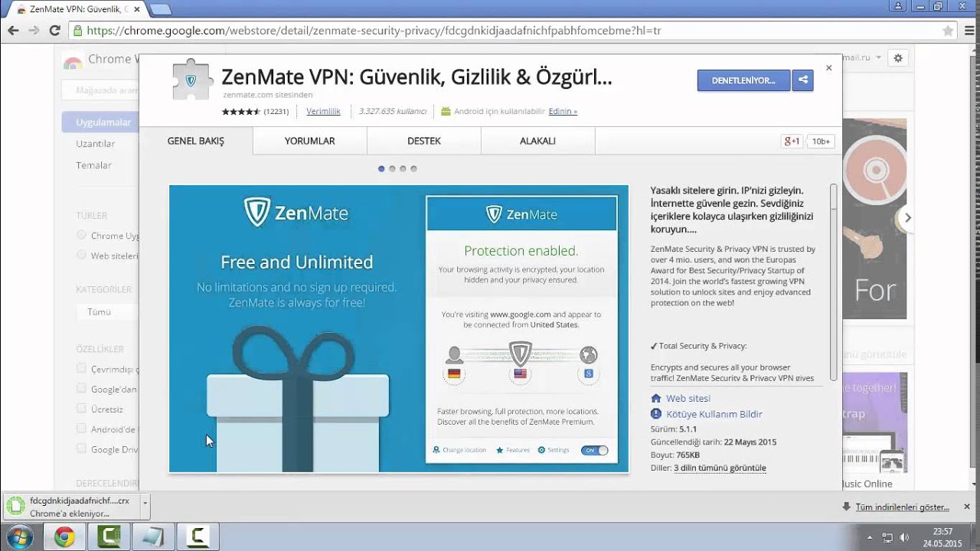The width and height of the screenshot is (980, 551).
Task: Click the network tray icon
Action: tap(888, 537)
